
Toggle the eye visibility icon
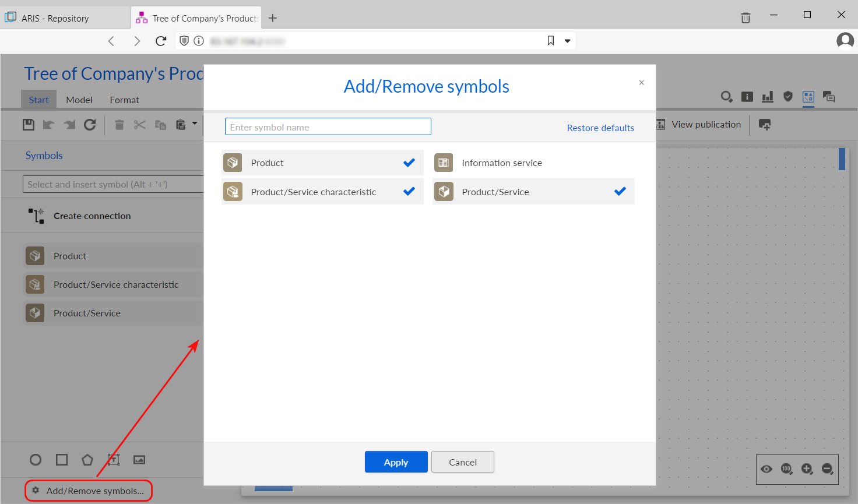coord(766,469)
